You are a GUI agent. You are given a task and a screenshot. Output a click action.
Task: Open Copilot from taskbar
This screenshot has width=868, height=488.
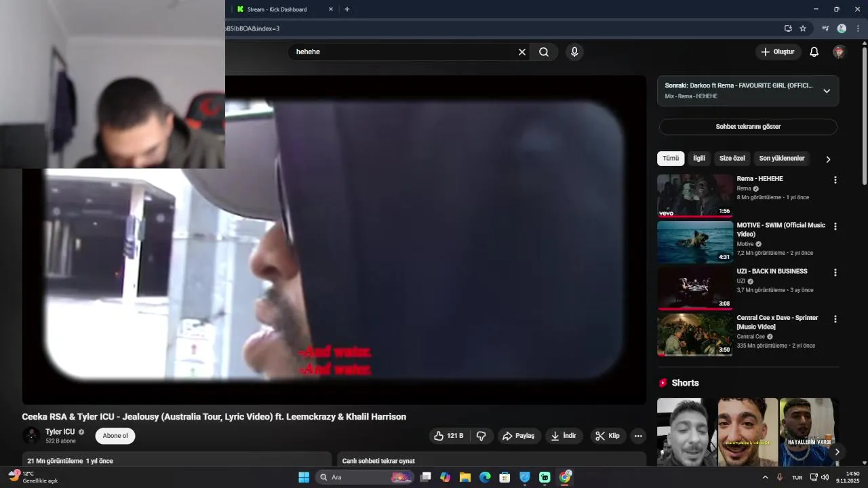pos(445,477)
